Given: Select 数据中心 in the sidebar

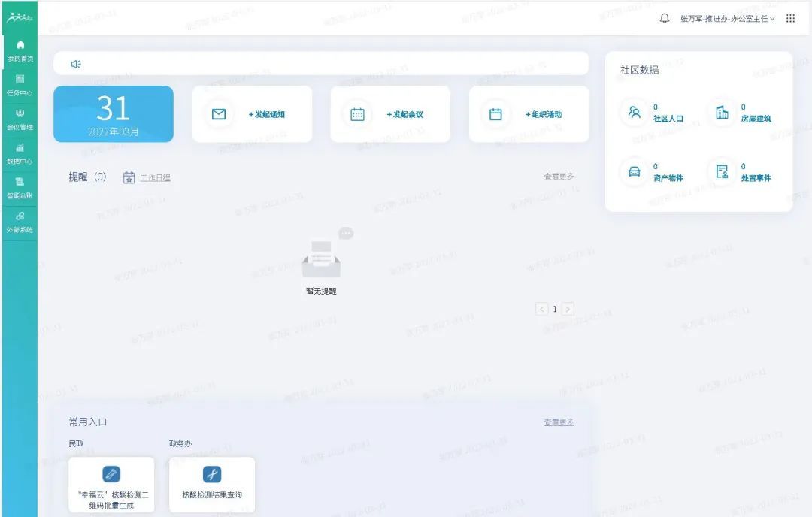Looking at the screenshot, I should (x=20, y=153).
